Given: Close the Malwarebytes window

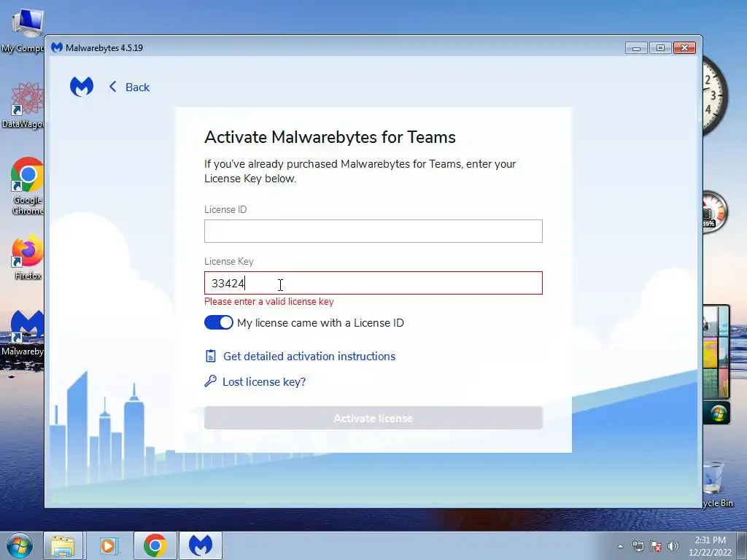Looking at the screenshot, I should pyautogui.click(x=684, y=47).
